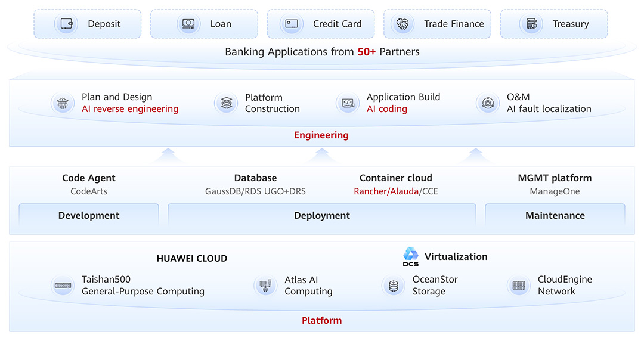
Task: Click the CloudEngine Network icon
Action: pyautogui.click(x=519, y=285)
